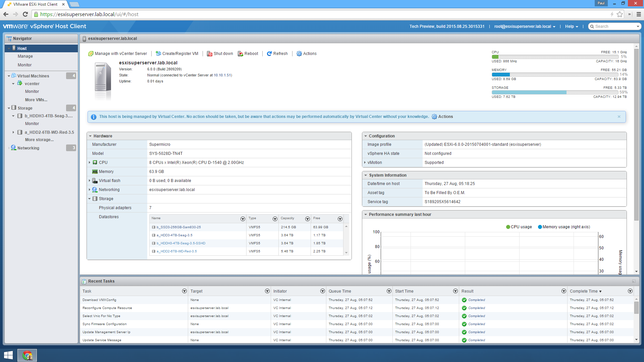
Task: Click the Create/Register VM icon
Action: (x=158, y=54)
